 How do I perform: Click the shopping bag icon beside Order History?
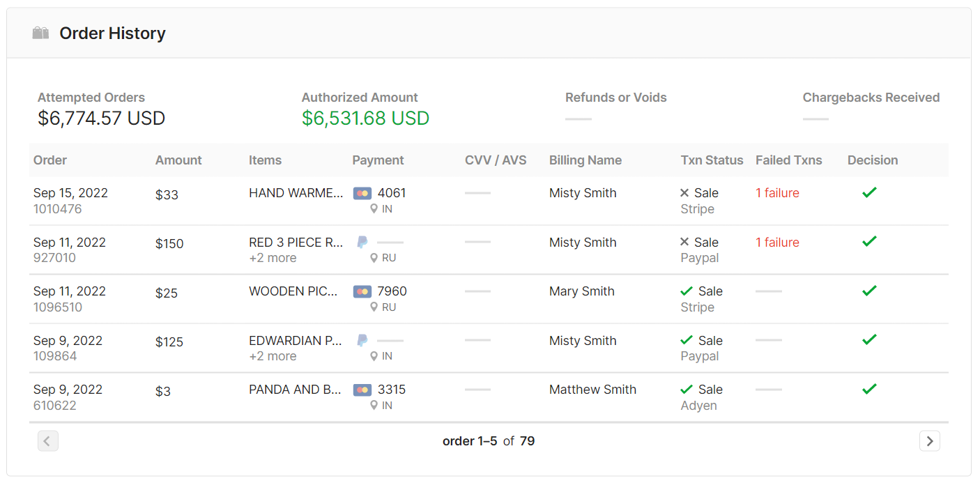point(40,33)
